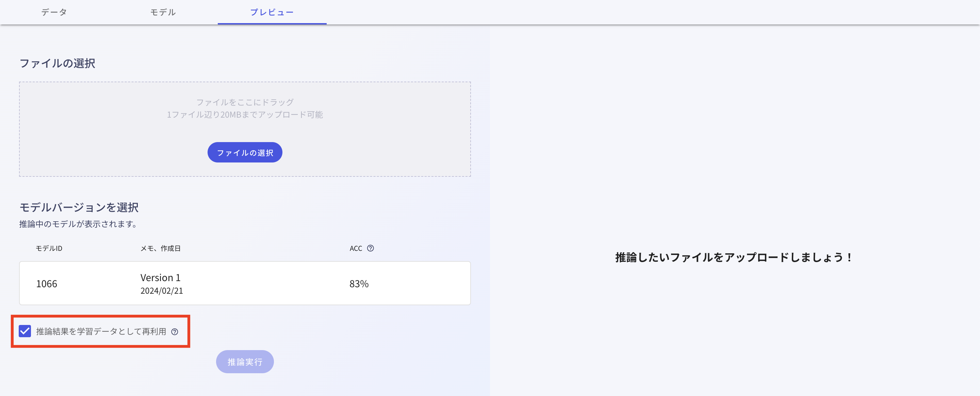The image size is (980, 396).
Task: Switch to the データ tab
Action: coord(54,12)
